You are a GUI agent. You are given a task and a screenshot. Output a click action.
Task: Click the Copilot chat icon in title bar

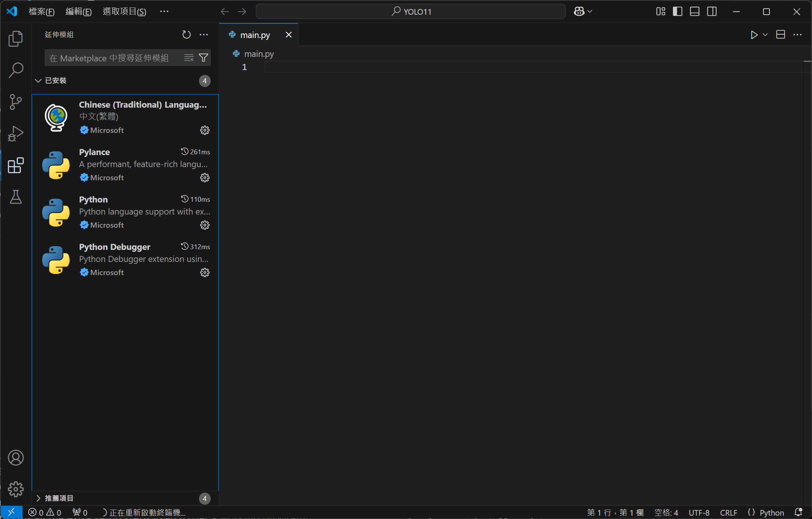click(579, 12)
